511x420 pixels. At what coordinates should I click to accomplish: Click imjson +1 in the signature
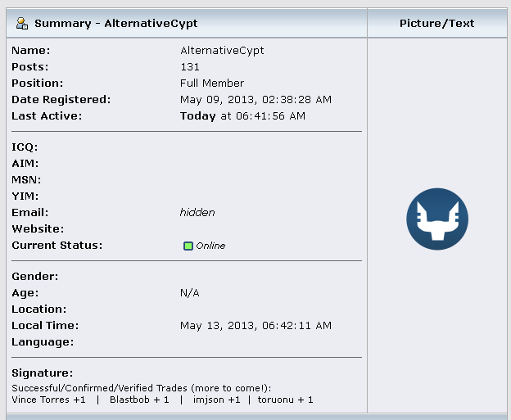tap(217, 400)
